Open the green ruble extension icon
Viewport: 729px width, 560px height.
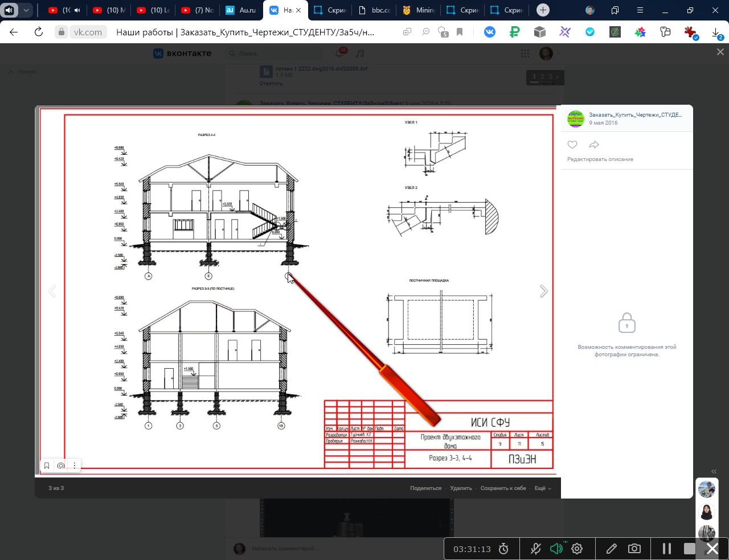[515, 32]
